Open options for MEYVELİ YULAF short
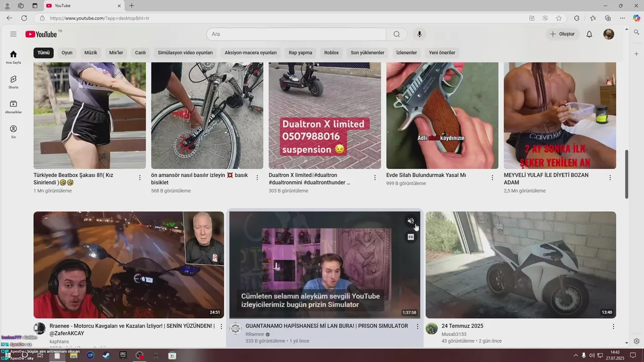This screenshot has width=644, height=362. pyautogui.click(x=610, y=177)
